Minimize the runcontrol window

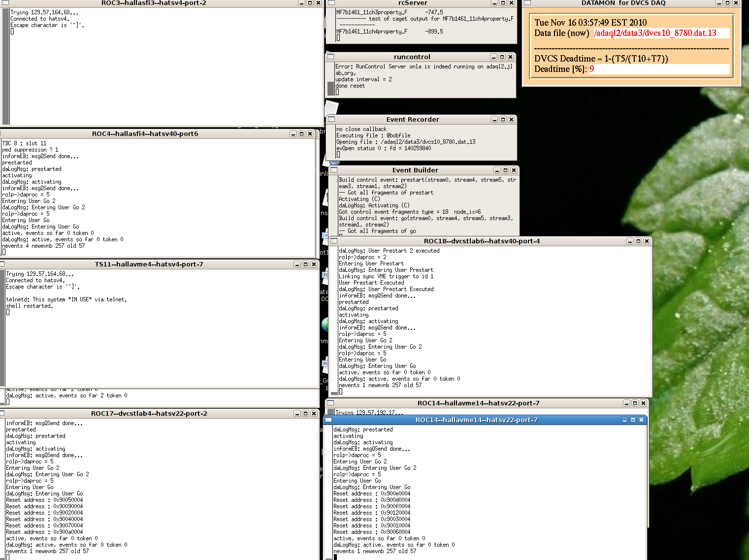(x=493, y=57)
